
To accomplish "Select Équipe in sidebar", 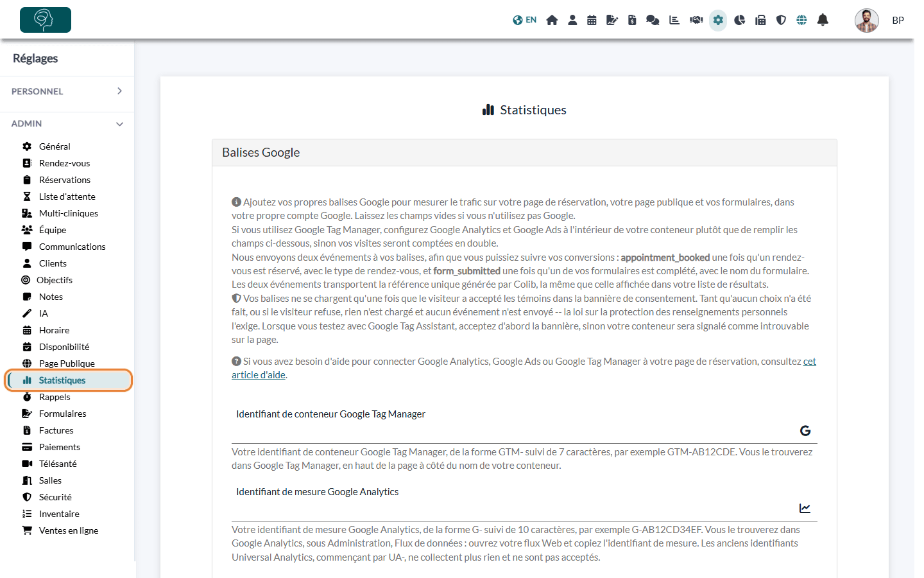I will coord(53,230).
